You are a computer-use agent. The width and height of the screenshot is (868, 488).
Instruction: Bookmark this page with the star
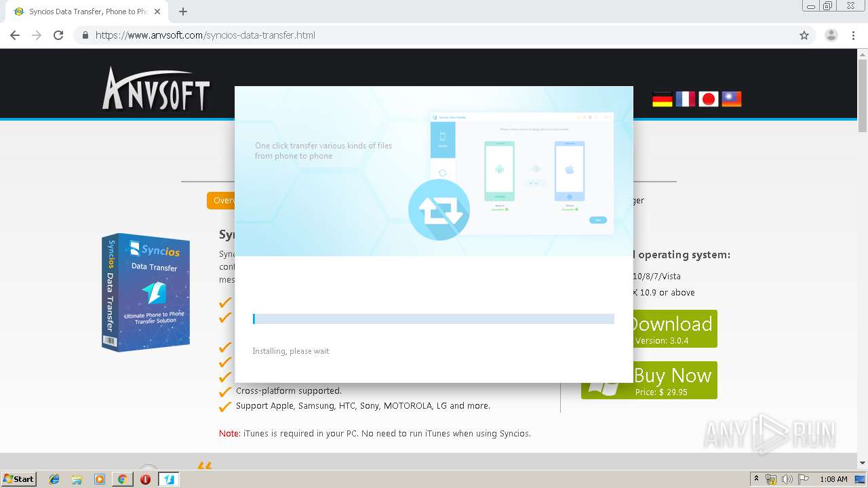coord(804,35)
